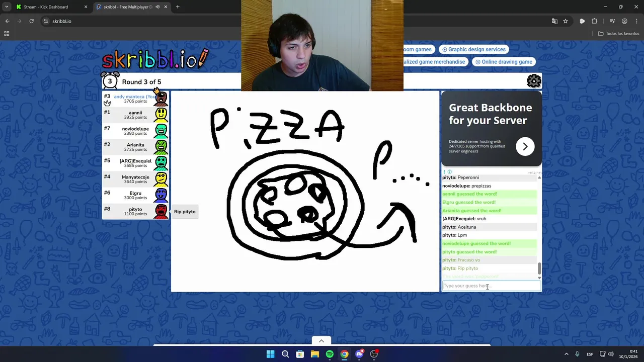Image resolution: width=644 pixels, height=362 pixels.
Task: Open 'oom games' ad link
Action: click(419, 49)
